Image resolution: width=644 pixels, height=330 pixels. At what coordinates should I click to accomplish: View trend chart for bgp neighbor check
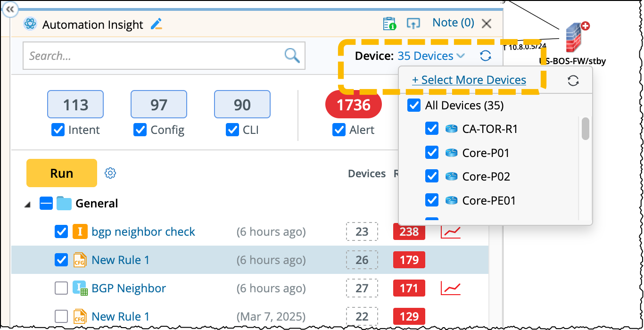pos(450,232)
